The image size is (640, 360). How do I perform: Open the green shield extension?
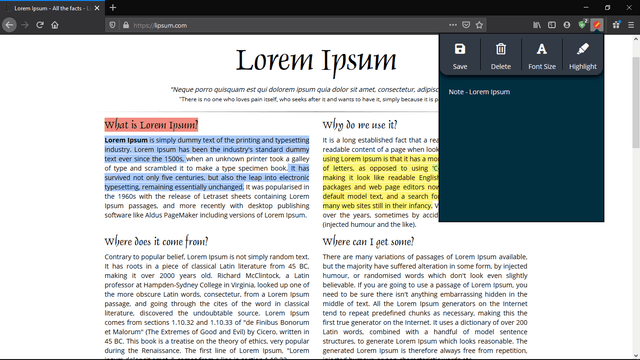tap(582, 24)
